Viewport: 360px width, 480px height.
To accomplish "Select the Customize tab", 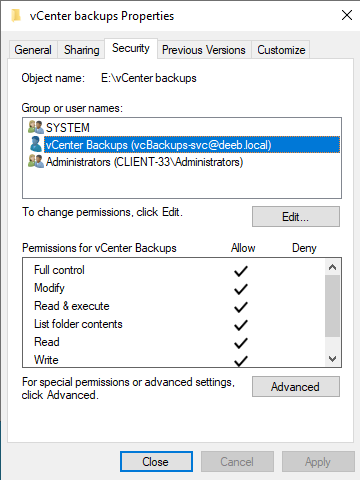I will (281, 50).
